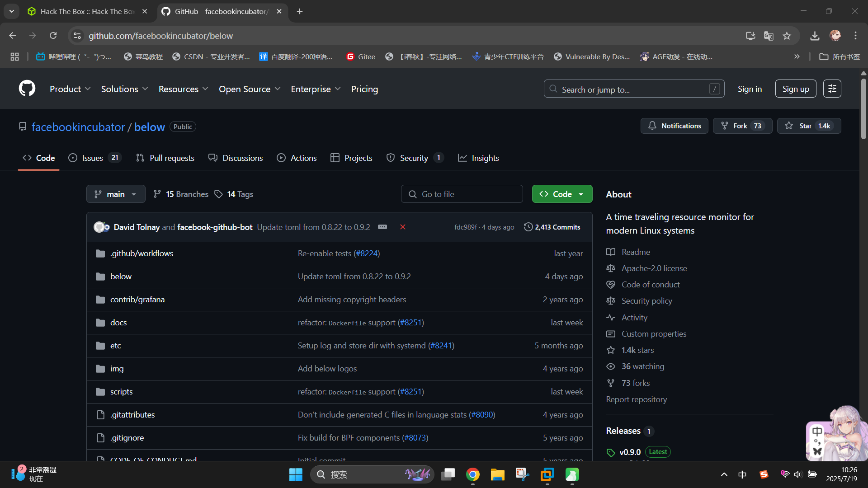Click the failed status X icon
The height and width of the screenshot is (488, 868).
(x=402, y=227)
